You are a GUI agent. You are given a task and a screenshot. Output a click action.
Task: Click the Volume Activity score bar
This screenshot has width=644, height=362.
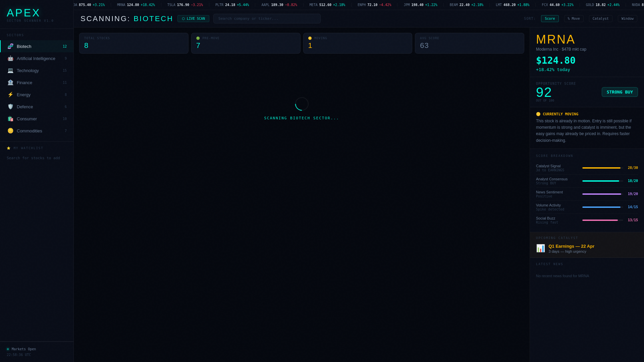pos(603,207)
